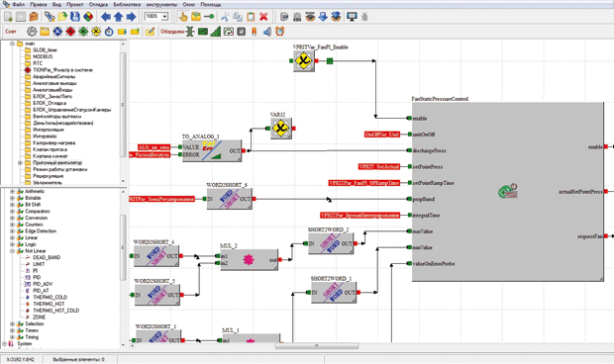
Task: Select the pointing hand tool icon
Action: click(183, 17)
